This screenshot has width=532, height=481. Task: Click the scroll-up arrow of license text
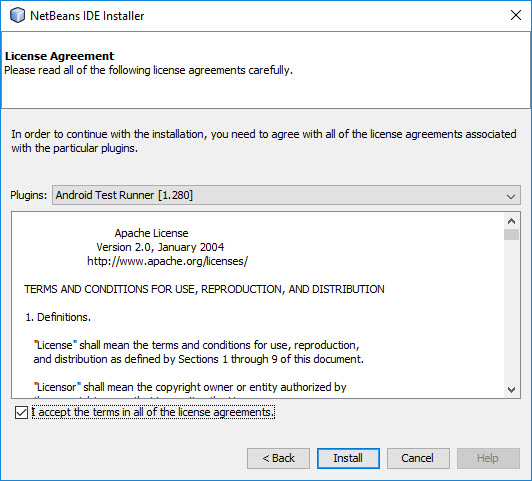tap(511, 222)
